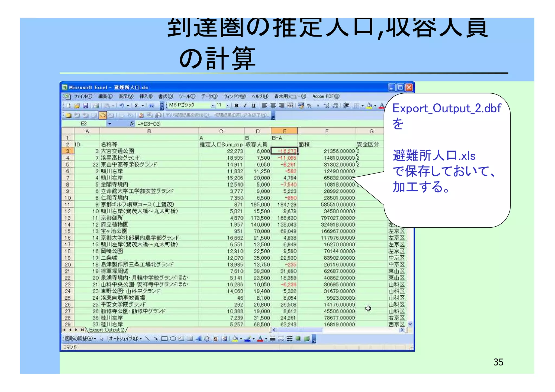Open the MS Pゴシック font dropdown
The image size is (555, 392).
(x=213, y=106)
